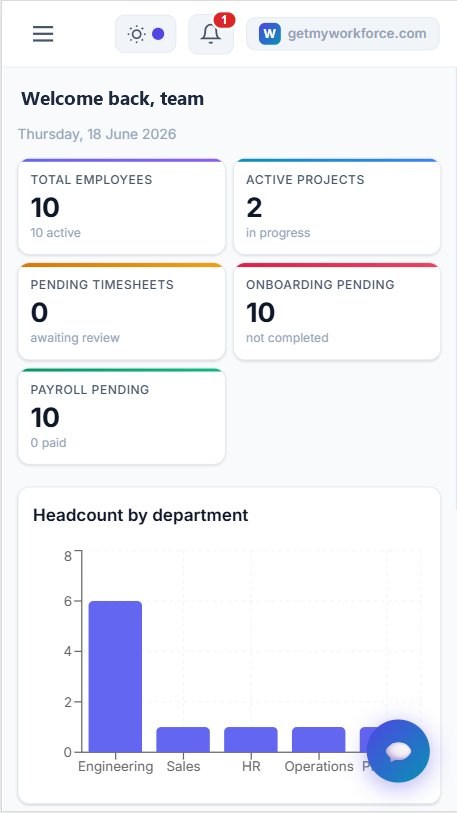Click the 'Headcount by department' heading
Screen dimensions: 457x813
[141, 515]
